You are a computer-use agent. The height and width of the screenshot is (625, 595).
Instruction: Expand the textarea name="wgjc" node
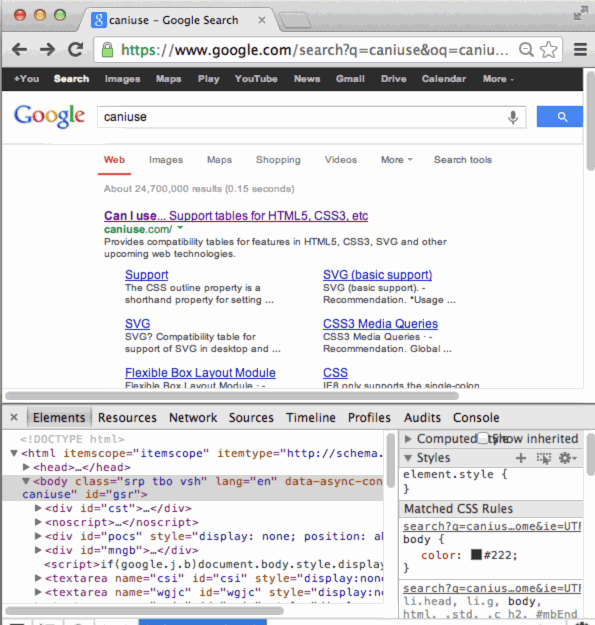pos(38,592)
